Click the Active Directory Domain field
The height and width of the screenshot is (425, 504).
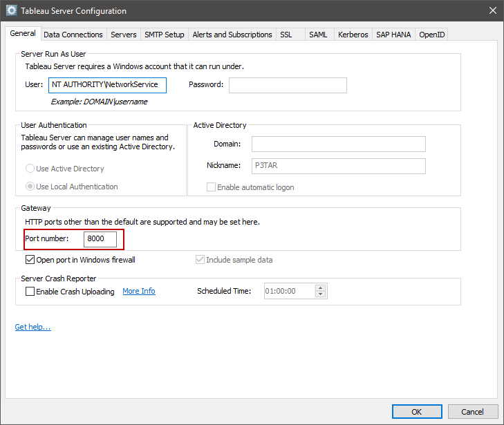(339, 144)
